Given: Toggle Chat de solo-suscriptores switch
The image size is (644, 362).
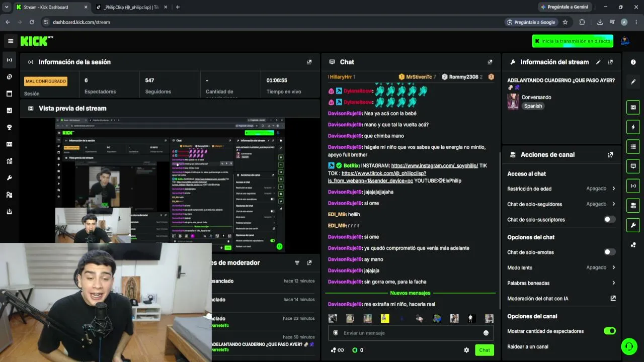Looking at the screenshot, I should 609,220.
